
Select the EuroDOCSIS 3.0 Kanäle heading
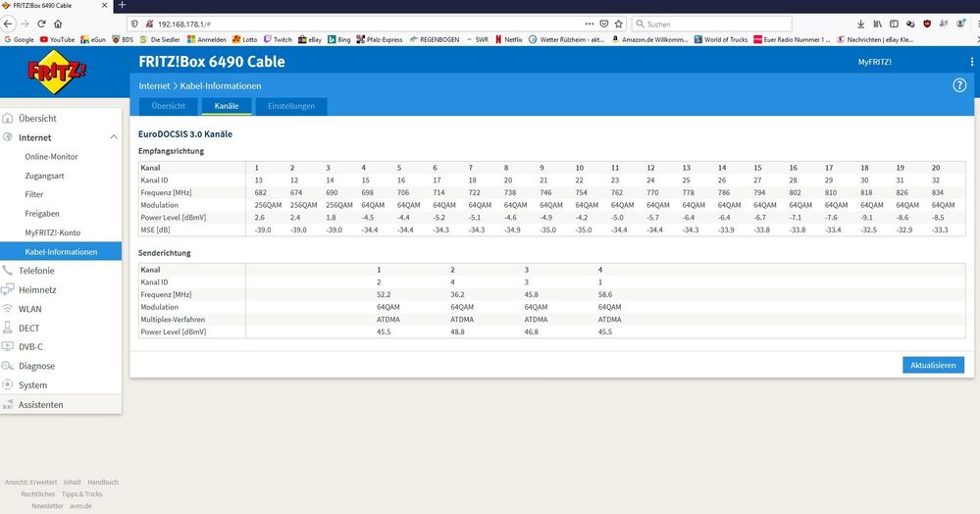(185, 133)
